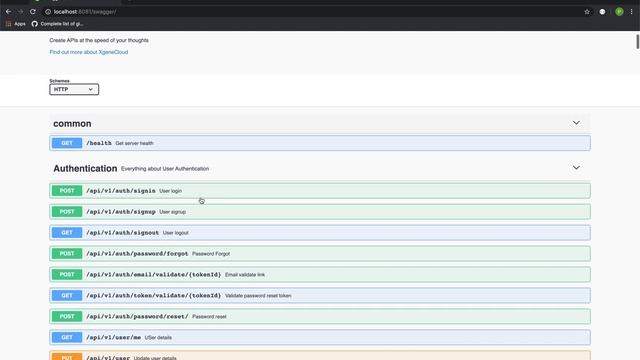The width and height of the screenshot is (640, 360).
Task: Go back with browser back arrow
Action: [x=9, y=12]
